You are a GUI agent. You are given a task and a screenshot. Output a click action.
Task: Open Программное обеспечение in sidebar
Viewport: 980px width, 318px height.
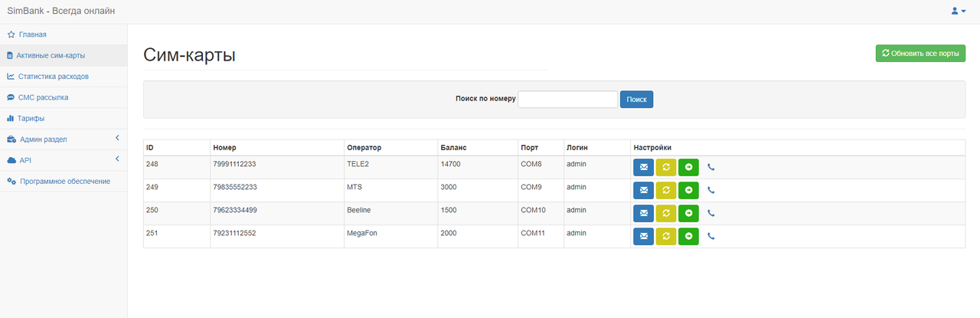point(64,181)
